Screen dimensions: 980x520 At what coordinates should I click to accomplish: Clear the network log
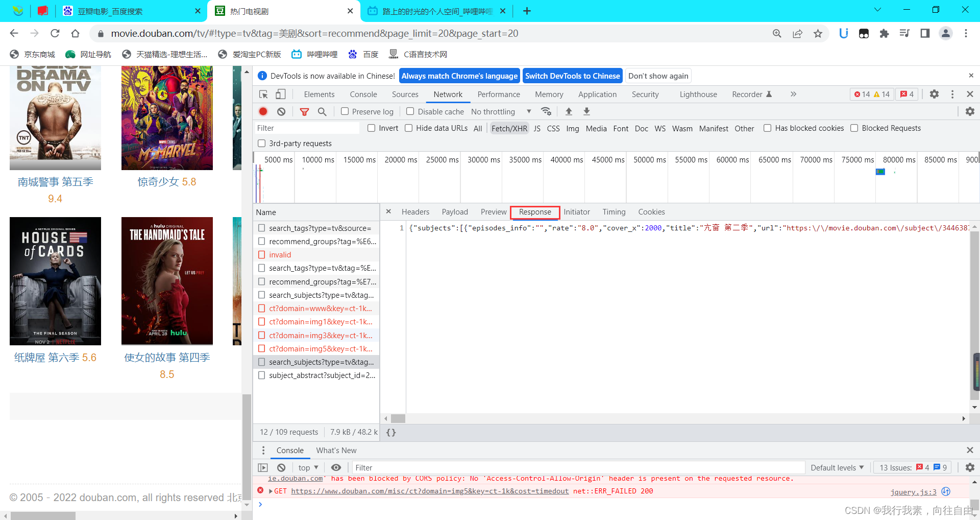[x=281, y=111]
